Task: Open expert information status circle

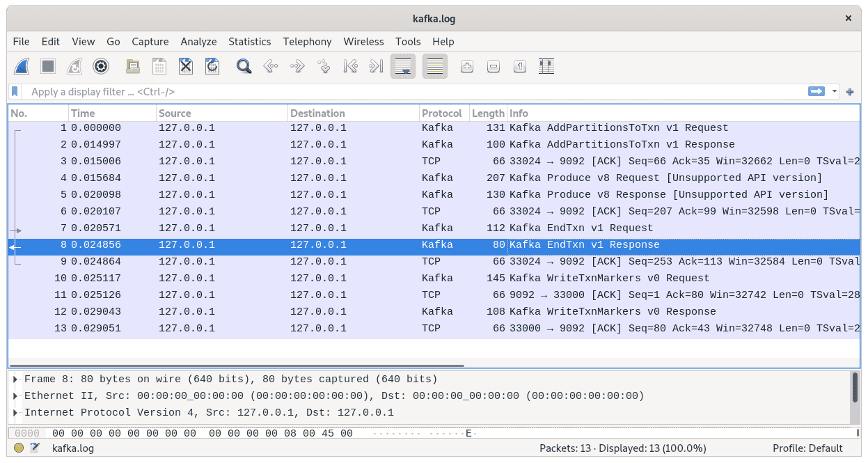Action: pyautogui.click(x=19, y=448)
